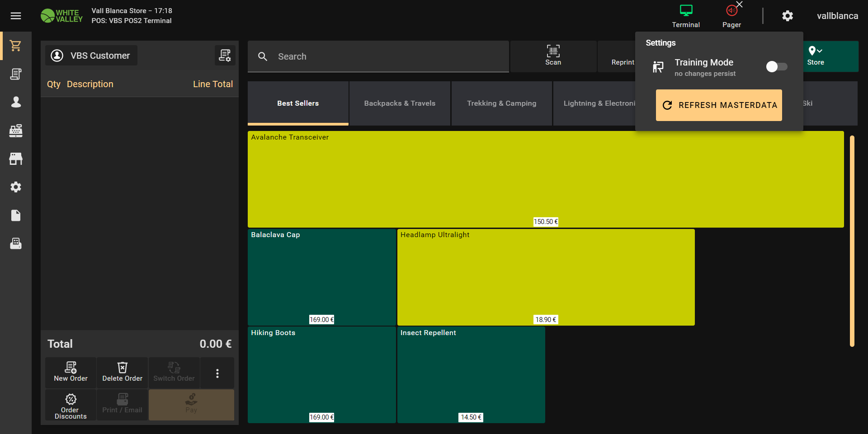Viewport: 868px width, 434px height.
Task: Click the product Search field
Action: [x=378, y=56]
